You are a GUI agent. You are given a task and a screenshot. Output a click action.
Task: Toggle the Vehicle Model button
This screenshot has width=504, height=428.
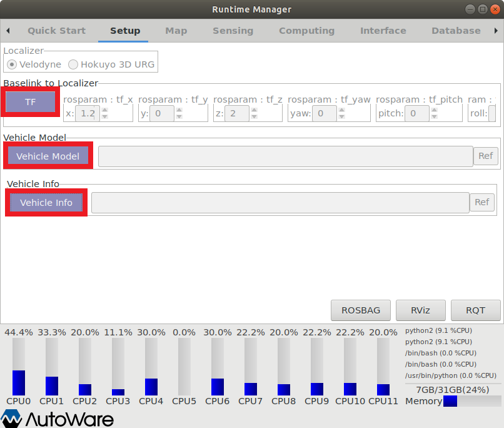point(48,156)
